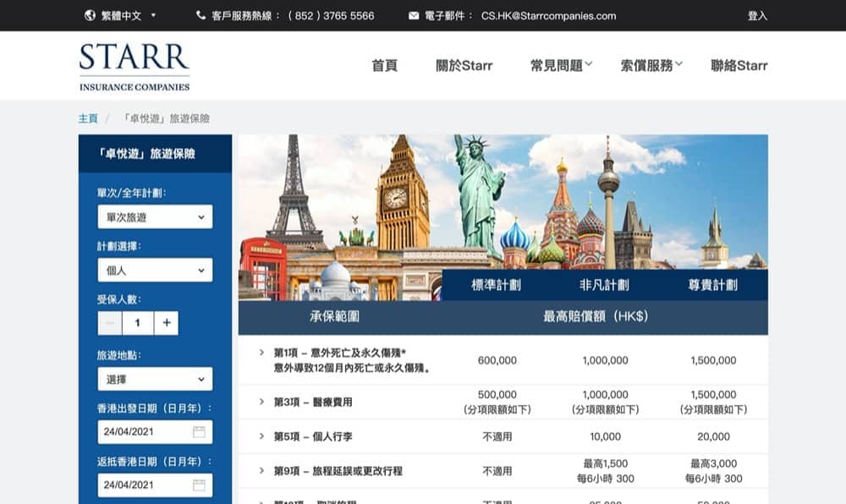Click the 登入 login link
The width and height of the screenshot is (846, 504).
(x=757, y=15)
